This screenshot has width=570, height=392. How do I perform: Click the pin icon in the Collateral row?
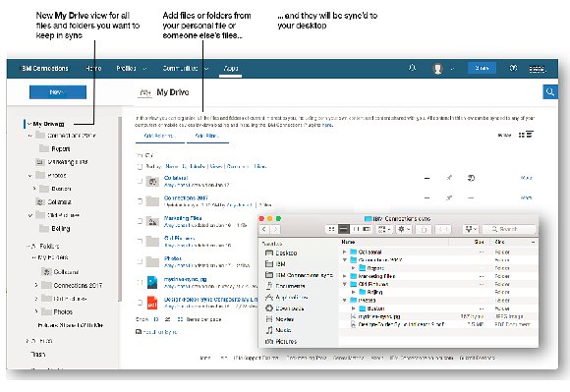click(449, 178)
